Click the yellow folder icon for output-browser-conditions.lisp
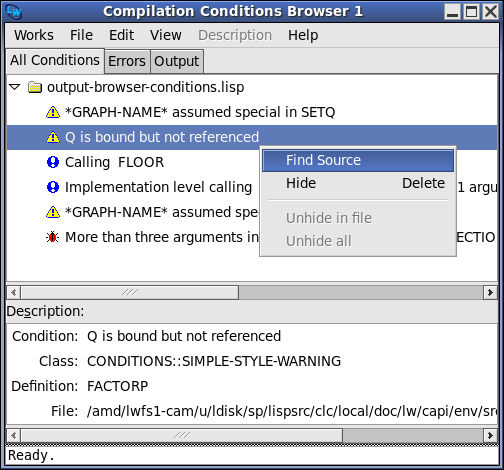This screenshot has height=470, width=504. click(x=35, y=87)
